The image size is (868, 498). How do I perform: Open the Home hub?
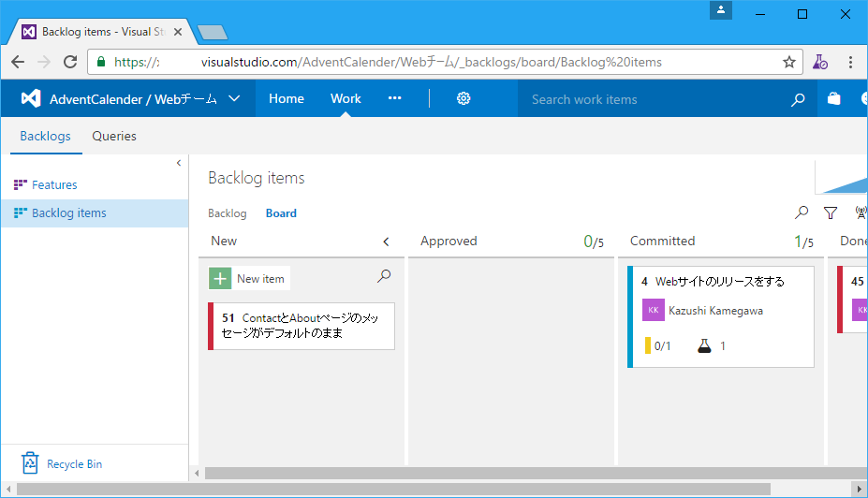tap(287, 98)
